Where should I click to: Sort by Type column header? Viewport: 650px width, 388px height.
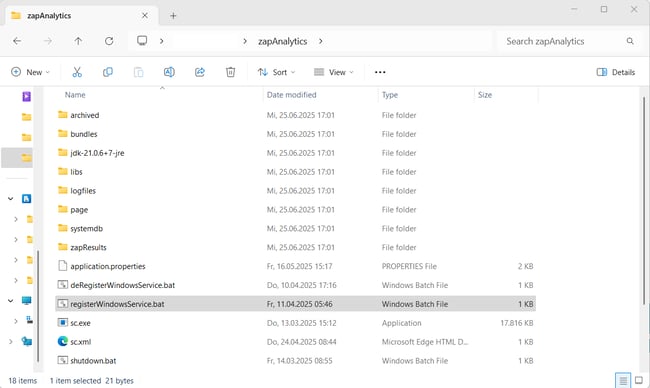click(x=390, y=95)
